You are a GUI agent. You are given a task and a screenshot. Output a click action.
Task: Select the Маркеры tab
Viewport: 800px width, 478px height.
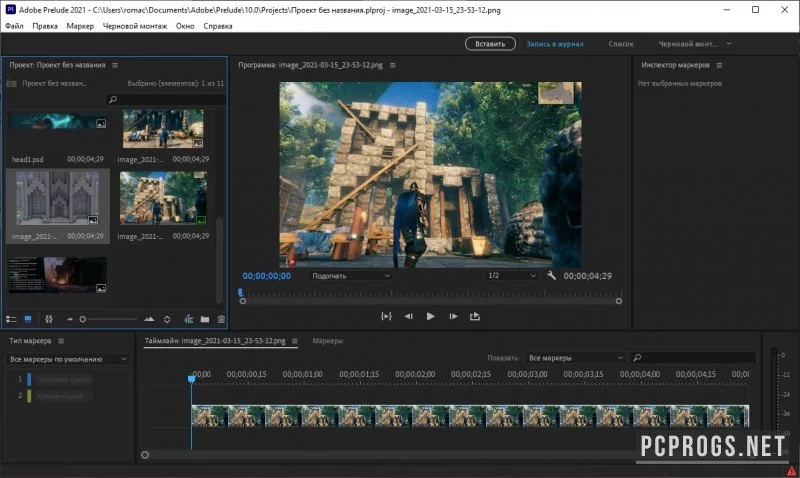coord(328,341)
